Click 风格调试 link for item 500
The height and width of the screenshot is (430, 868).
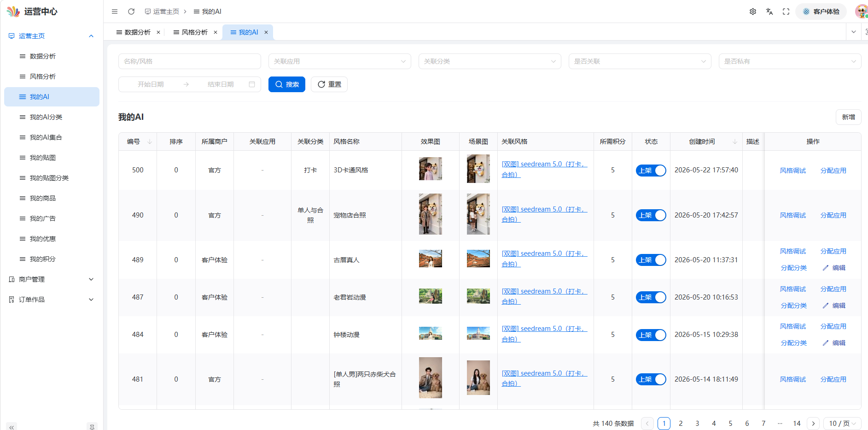(x=793, y=171)
